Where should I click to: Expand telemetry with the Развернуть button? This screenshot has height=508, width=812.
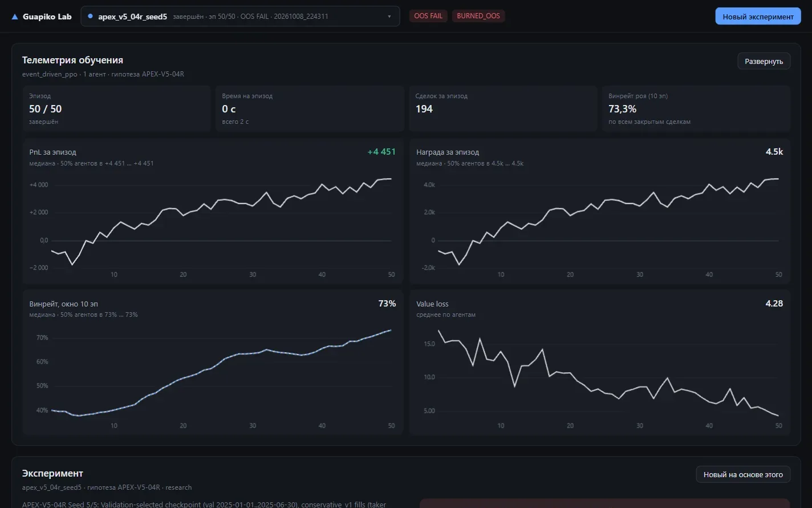click(x=764, y=61)
